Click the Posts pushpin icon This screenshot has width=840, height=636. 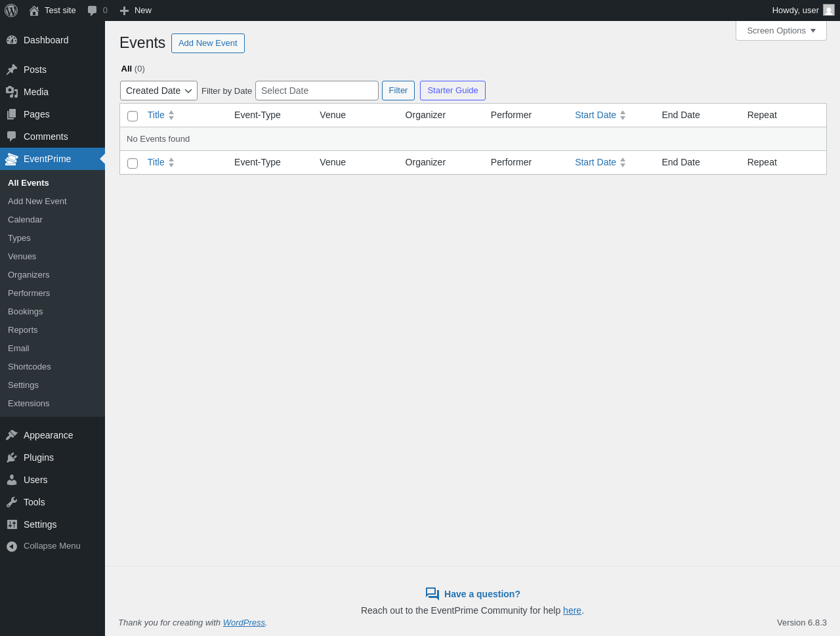coord(12,70)
